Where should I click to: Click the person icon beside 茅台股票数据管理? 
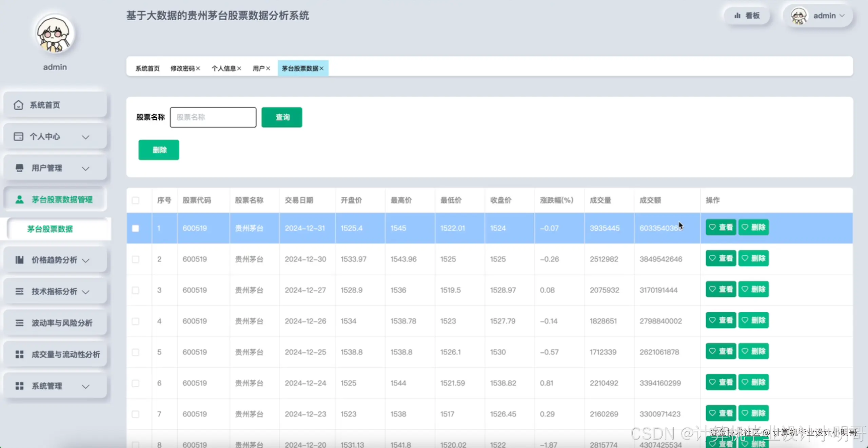pos(19,199)
